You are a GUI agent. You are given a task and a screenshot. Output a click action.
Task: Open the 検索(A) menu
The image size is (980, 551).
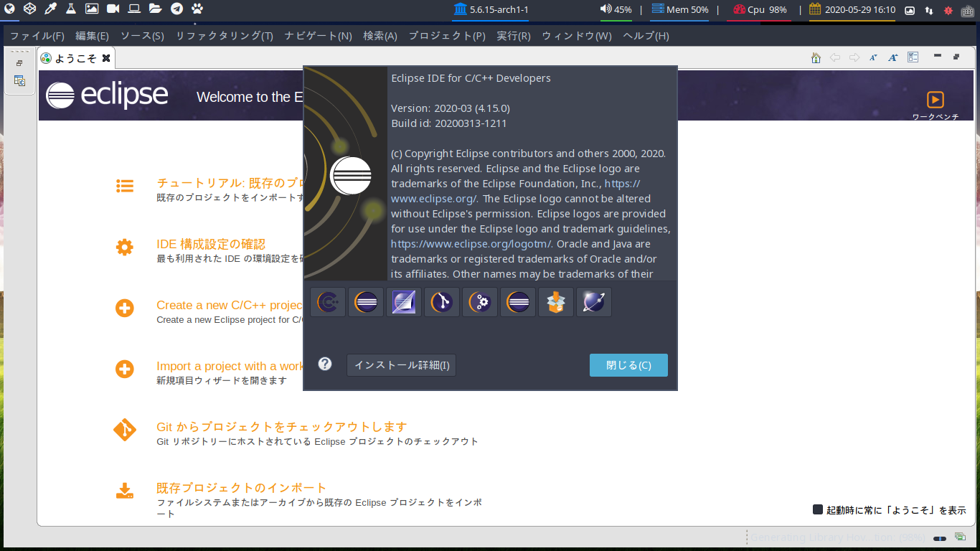pyautogui.click(x=380, y=36)
